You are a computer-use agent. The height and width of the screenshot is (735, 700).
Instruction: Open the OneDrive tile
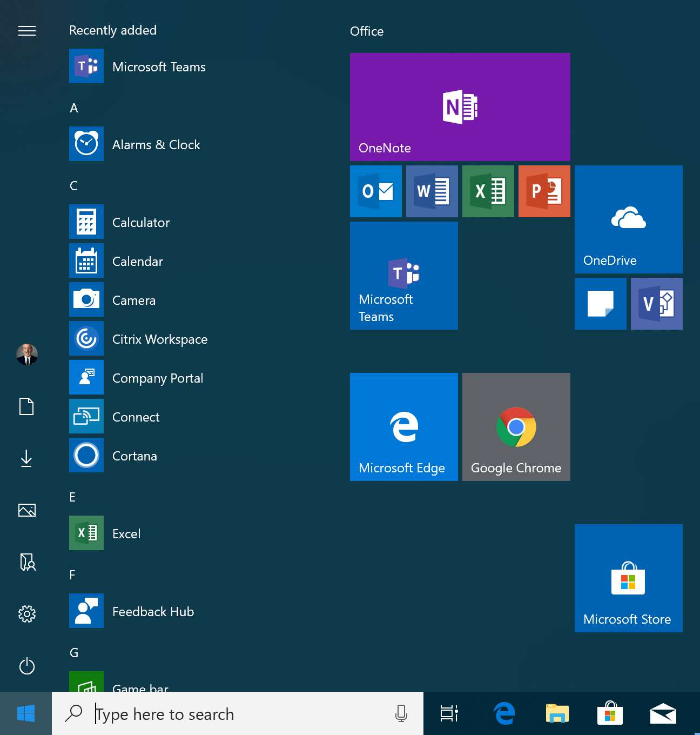[629, 219]
